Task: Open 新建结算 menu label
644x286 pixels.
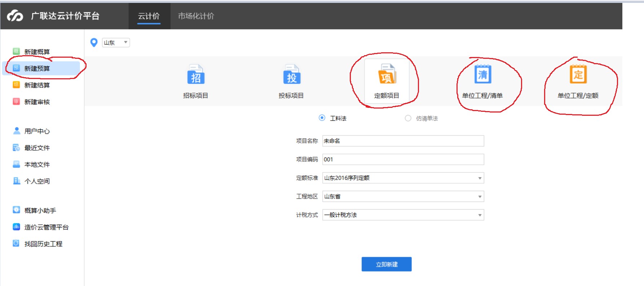Action: click(37, 85)
